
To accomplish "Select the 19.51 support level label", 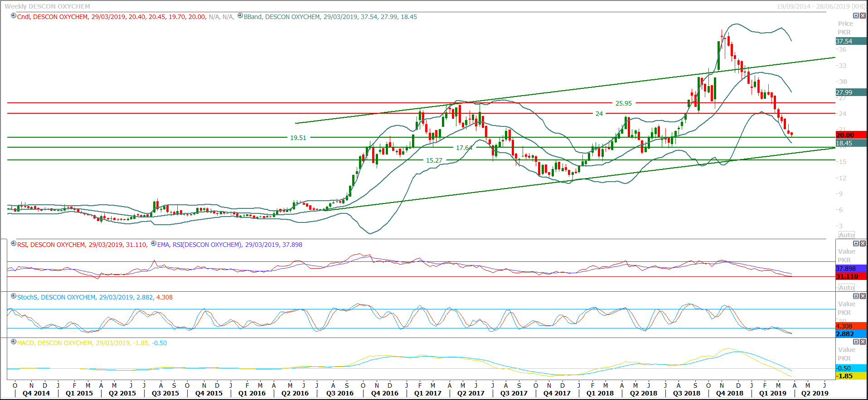I will point(298,138).
